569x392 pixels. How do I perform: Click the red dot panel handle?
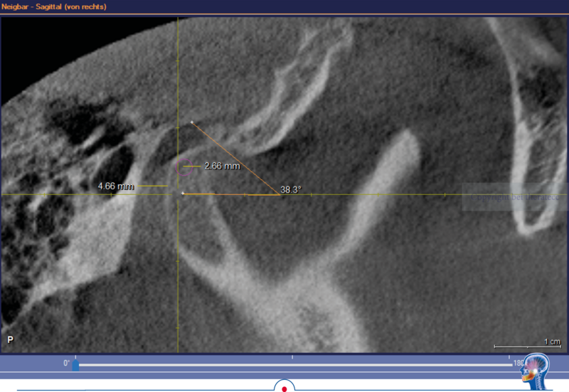coord(284,388)
